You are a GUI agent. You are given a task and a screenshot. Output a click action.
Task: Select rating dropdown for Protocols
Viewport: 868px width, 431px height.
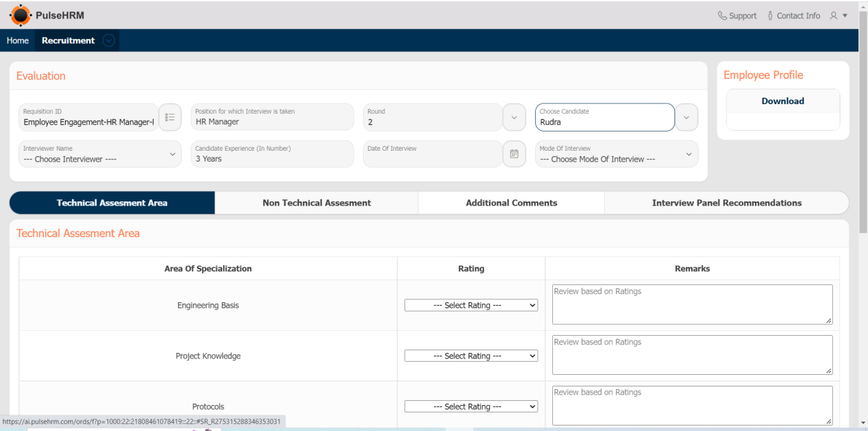[471, 407]
